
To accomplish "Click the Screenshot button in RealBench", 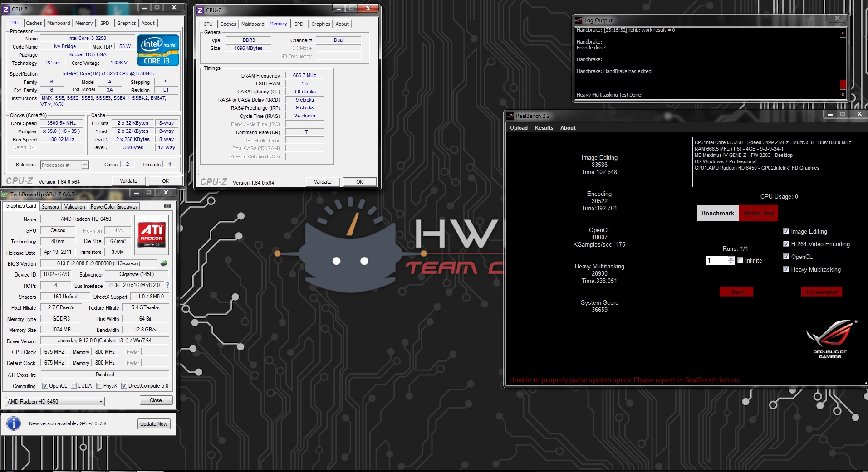I will click(822, 292).
